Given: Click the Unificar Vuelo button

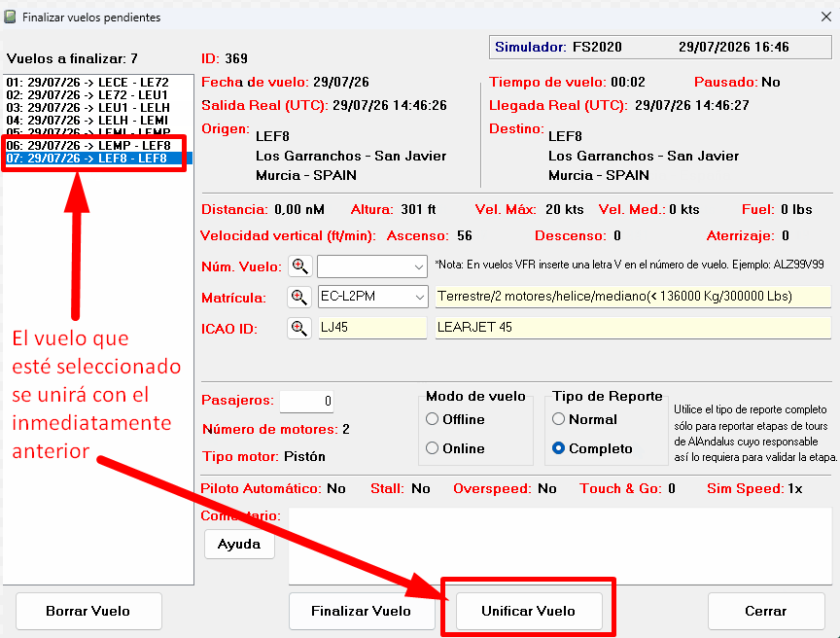Looking at the screenshot, I should point(528,611).
